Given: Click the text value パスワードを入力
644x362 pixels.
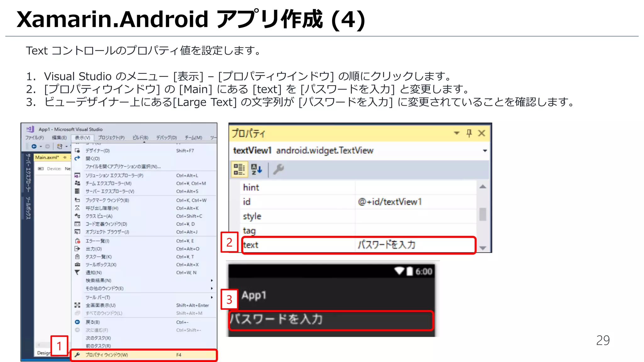Looking at the screenshot, I should [x=386, y=245].
